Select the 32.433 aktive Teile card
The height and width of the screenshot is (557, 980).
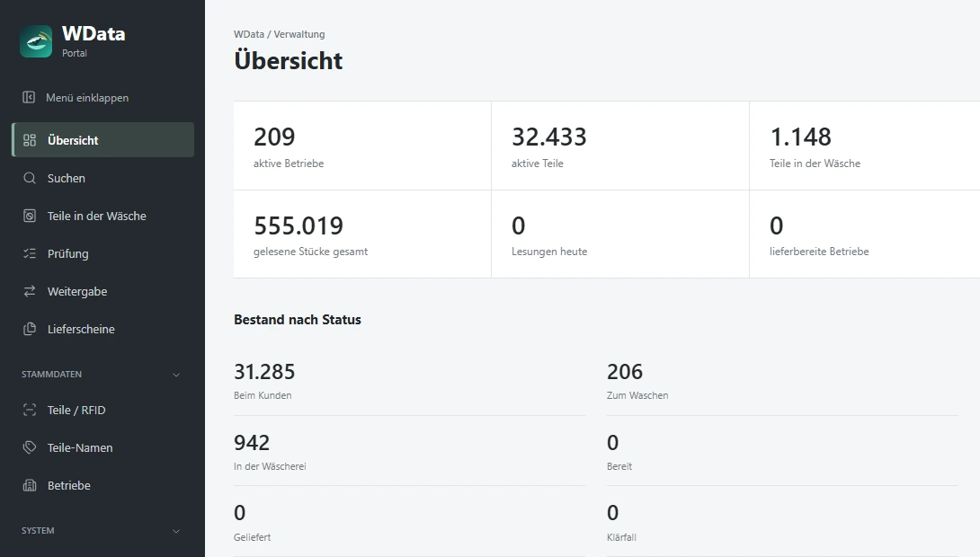(x=620, y=146)
